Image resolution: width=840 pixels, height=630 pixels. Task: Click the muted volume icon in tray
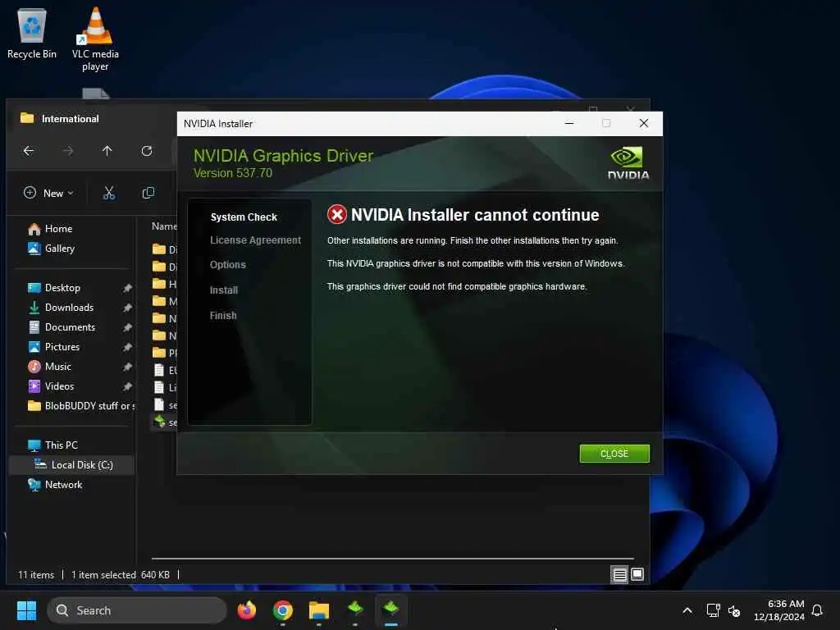click(x=734, y=610)
